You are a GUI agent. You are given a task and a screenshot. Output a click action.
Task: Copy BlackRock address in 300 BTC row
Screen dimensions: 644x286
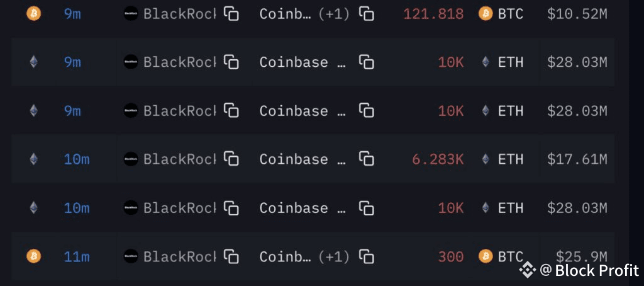231,256
